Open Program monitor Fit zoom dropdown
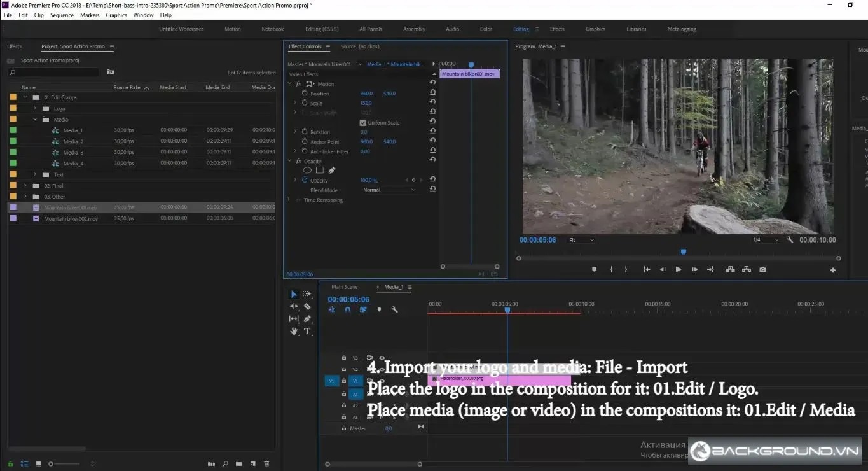The height and width of the screenshot is (471, 868). tap(581, 240)
